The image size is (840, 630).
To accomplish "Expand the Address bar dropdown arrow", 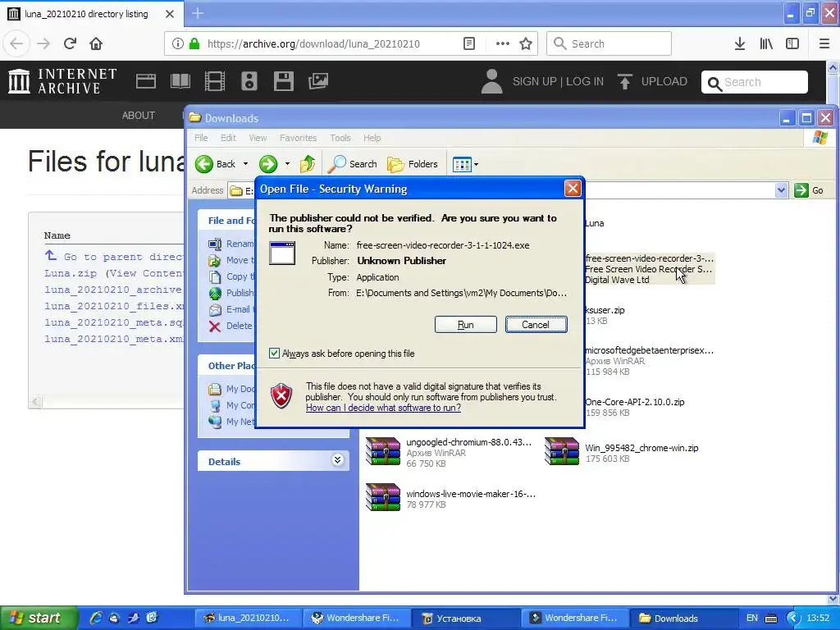I will [x=781, y=190].
